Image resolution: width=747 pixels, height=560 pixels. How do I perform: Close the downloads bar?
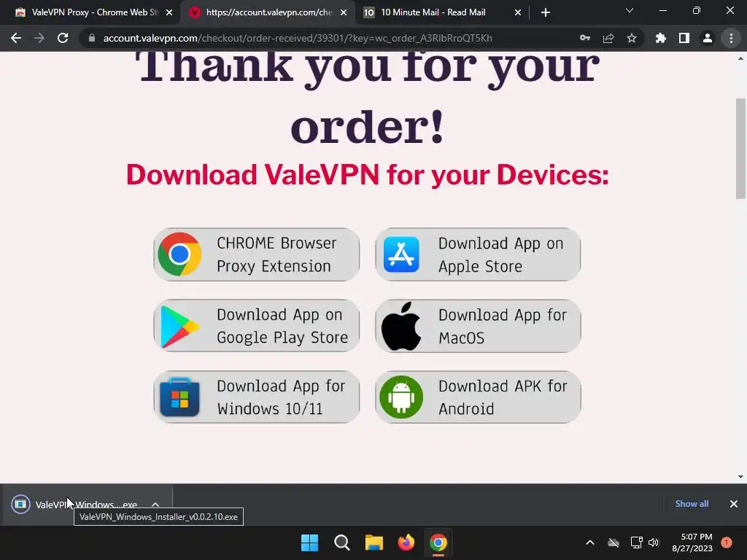[x=734, y=504]
